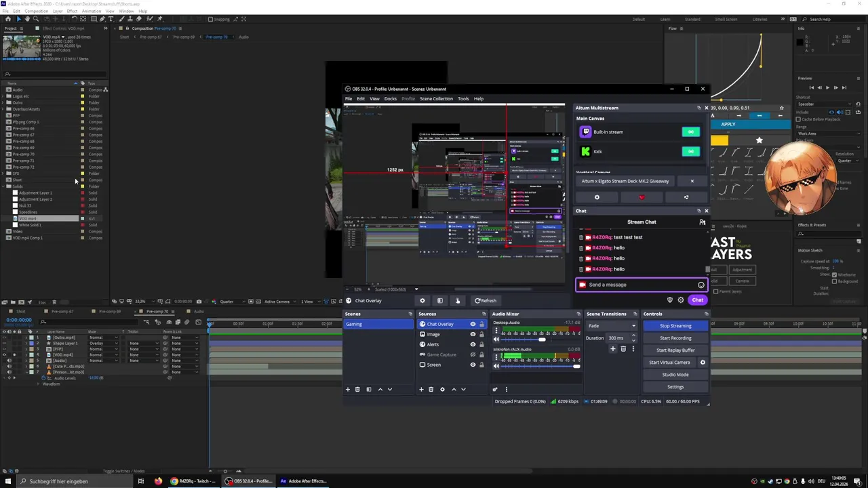Image resolution: width=868 pixels, height=488 pixels.
Task: Open source filters icon in OBS source toolbar
Action: pos(439,300)
